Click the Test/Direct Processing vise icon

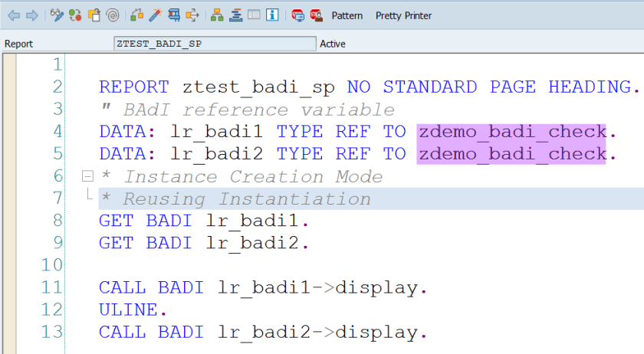coord(174,15)
